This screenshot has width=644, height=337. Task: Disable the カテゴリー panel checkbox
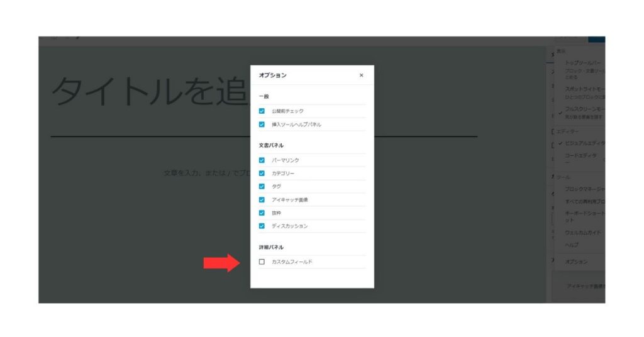(262, 174)
